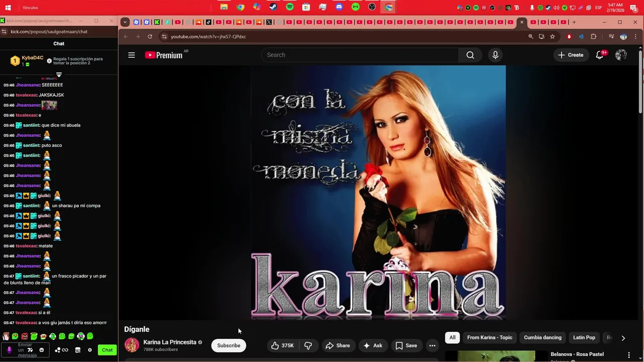
Task: Open Chrome zoom magnifier icon in address bar
Action: (x=530, y=37)
